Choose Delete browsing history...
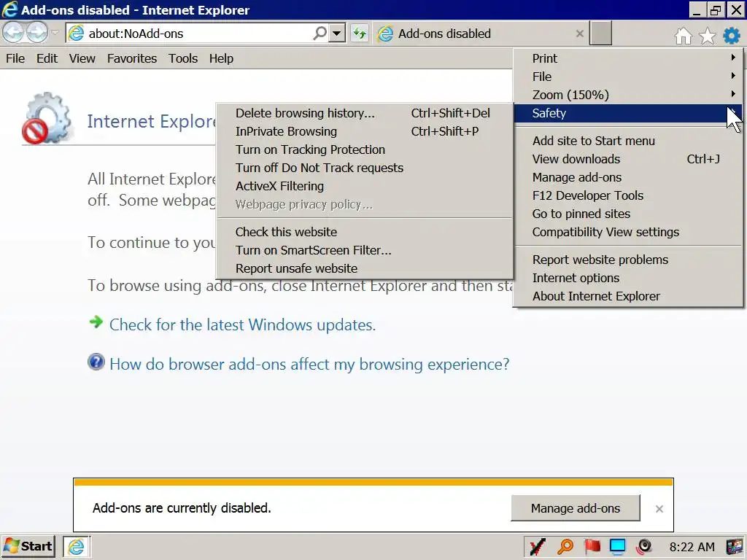This screenshot has height=560, width=747. click(365, 113)
